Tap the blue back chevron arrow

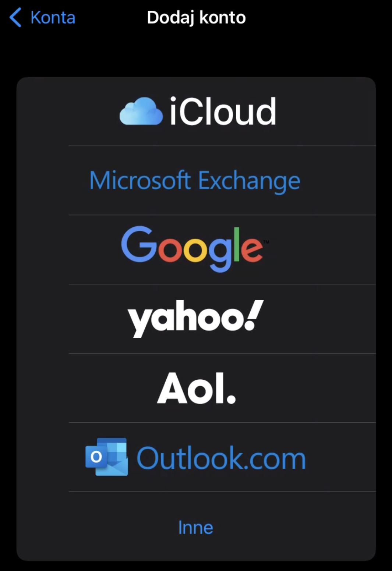(x=15, y=18)
